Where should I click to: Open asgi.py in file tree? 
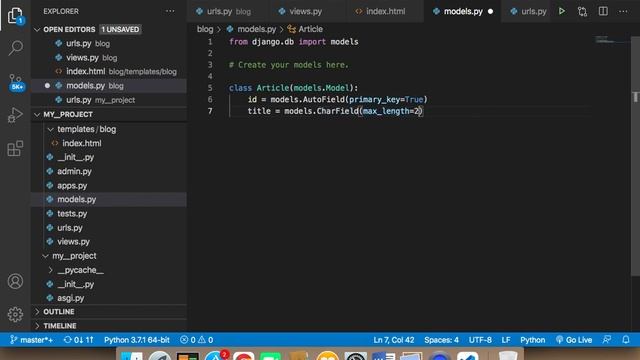[x=109, y=298]
